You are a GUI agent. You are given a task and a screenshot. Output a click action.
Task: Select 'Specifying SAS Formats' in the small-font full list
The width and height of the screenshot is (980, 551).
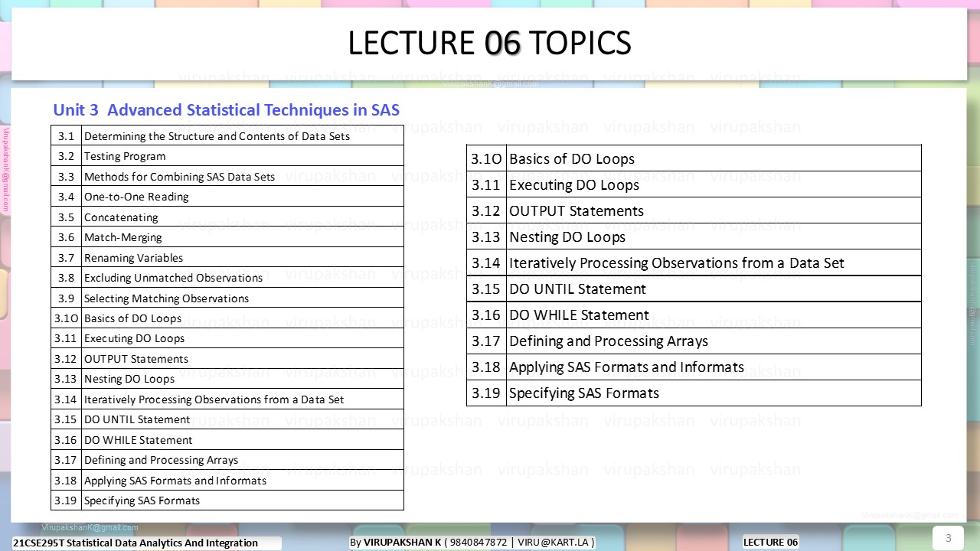(142, 500)
